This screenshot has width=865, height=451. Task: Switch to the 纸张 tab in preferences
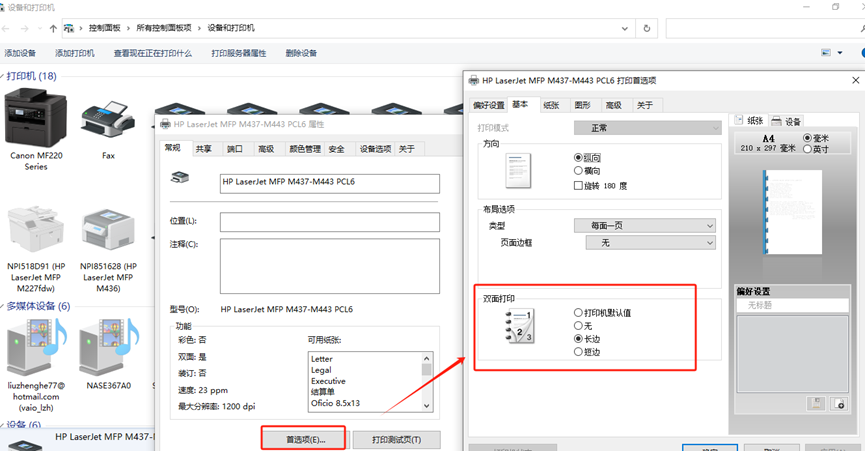coord(551,105)
